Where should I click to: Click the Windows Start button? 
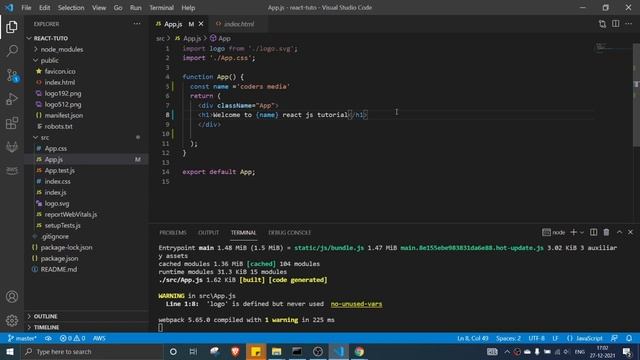click(10, 351)
